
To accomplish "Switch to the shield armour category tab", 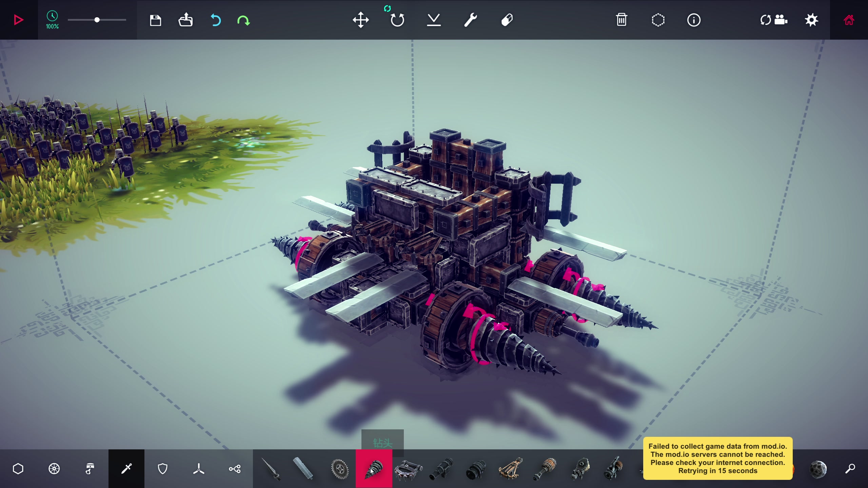I will coord(163,469).
